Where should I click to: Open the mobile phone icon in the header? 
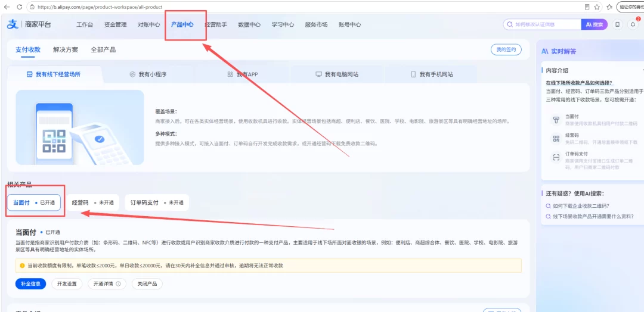(617, 24)
